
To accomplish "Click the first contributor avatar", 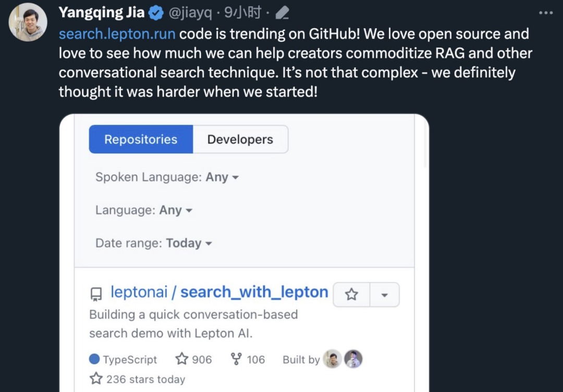I will pyautogui.click(x=332, y=359).
